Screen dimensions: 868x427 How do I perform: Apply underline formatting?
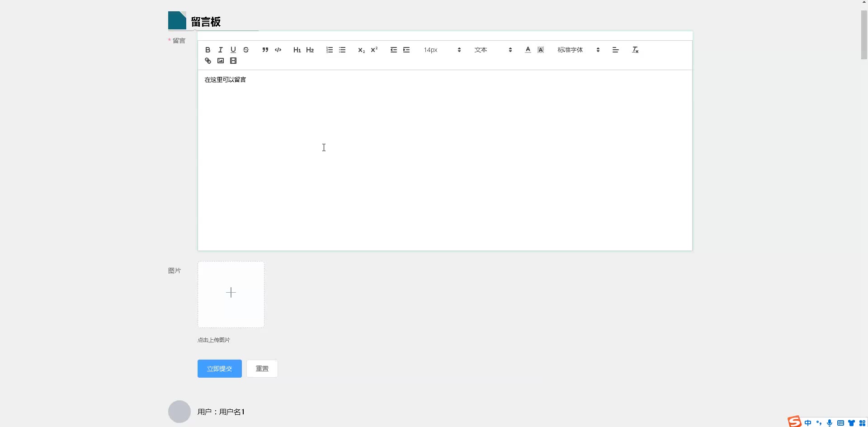click(233, 50)
